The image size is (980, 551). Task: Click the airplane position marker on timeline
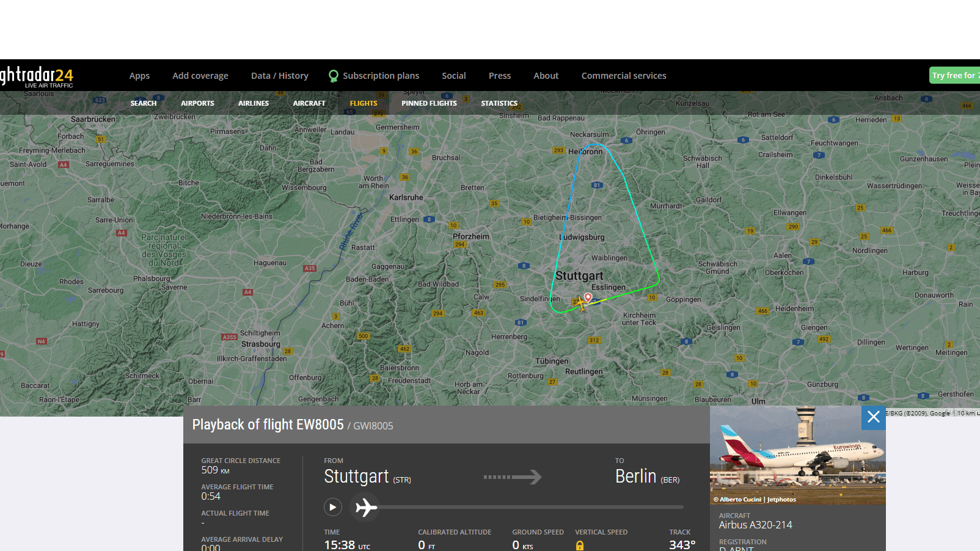(365, 507)
